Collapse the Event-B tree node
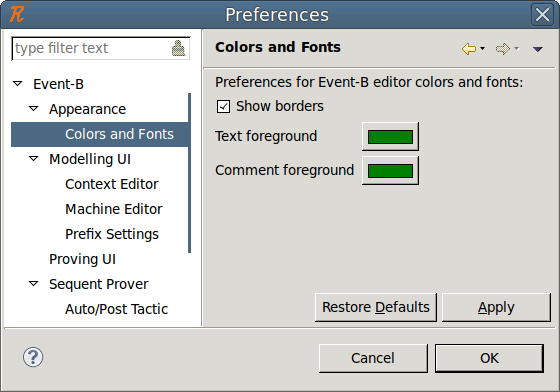 (x=18, y=84)
